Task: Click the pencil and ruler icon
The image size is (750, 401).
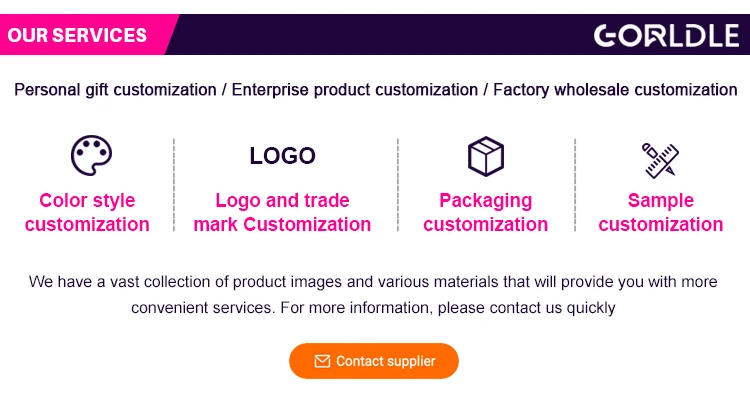Action: (660, 160)
